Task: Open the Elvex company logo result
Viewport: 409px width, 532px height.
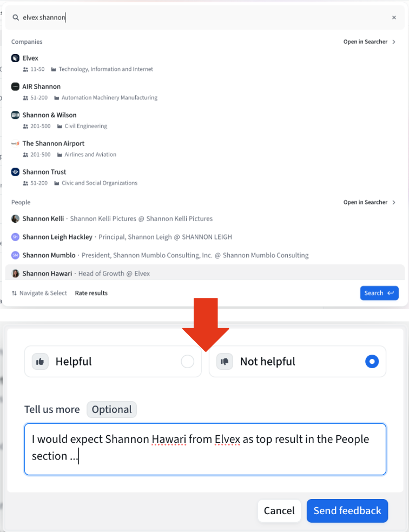Action: pyautogui.click(x=15, y=58)
